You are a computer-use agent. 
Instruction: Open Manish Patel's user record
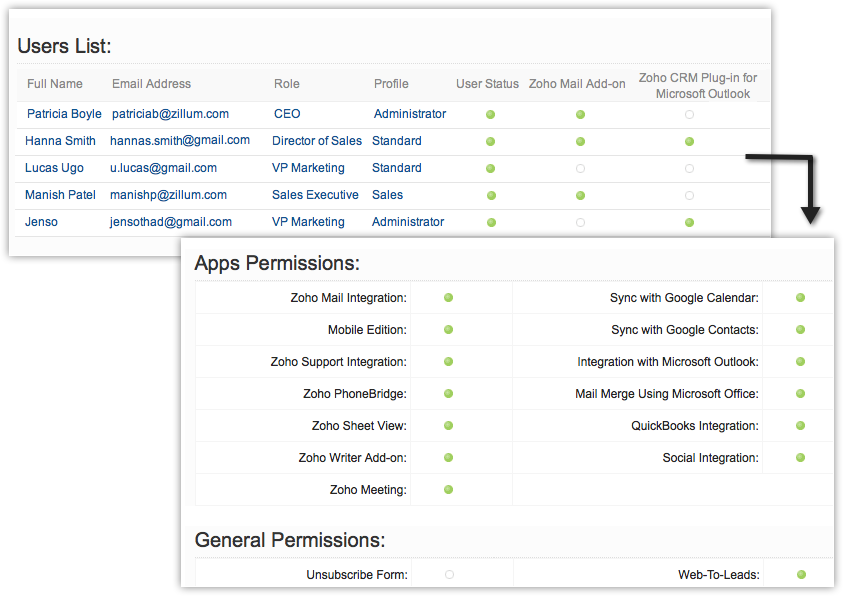[60, 195]
